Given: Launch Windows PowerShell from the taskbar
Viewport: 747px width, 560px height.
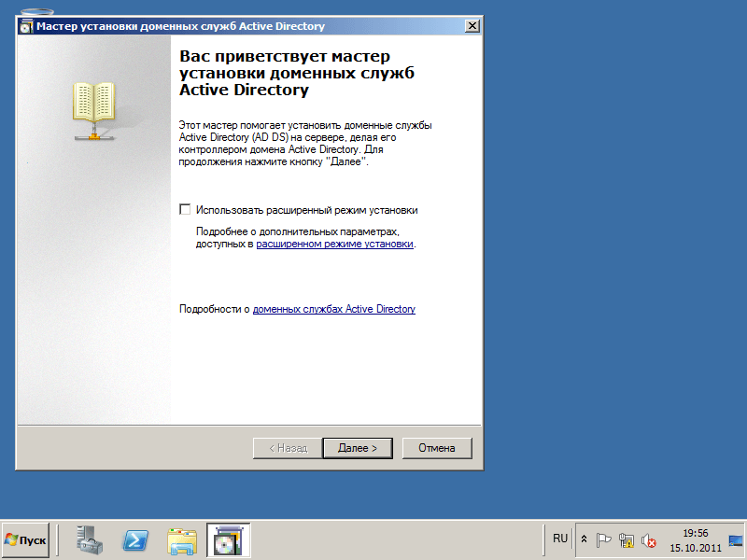Looking at the screenshot, I should (135, 540).
